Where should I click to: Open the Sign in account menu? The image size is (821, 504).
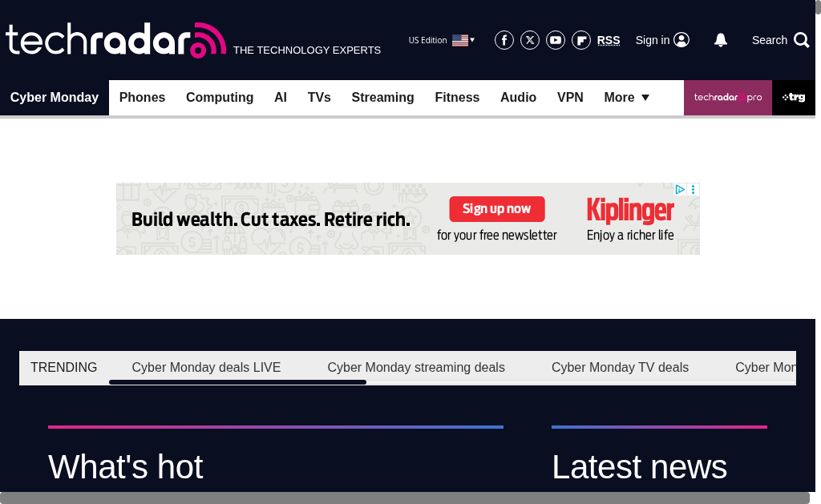pyautogui.click(x=662, y=40)
